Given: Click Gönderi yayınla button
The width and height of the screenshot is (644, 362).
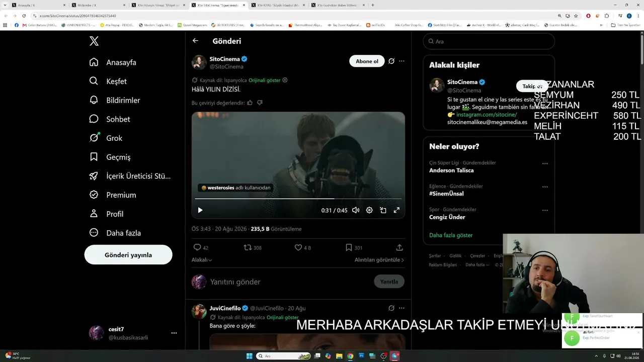Looking at the screenshot, I should tap(128, 255).
